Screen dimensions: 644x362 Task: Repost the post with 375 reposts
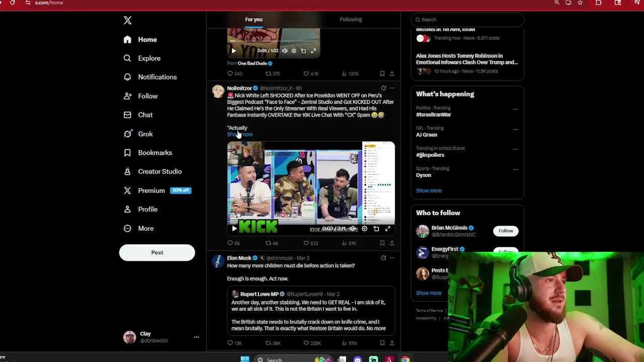(x=272, y=74)
